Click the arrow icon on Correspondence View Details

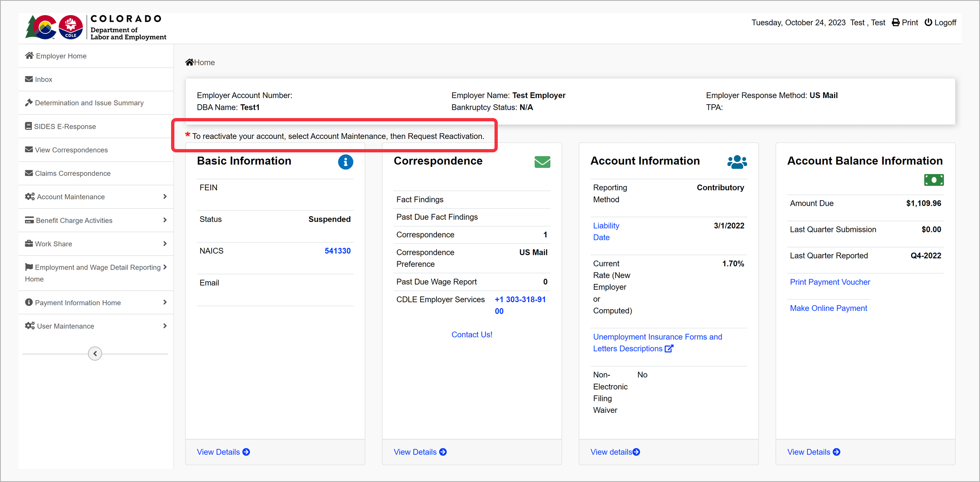443,452
